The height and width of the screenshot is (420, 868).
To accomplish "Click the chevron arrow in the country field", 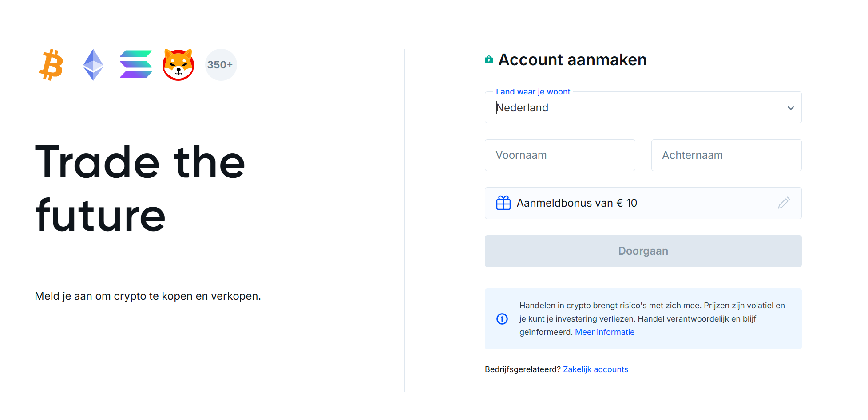I will [x=790, y=107].
